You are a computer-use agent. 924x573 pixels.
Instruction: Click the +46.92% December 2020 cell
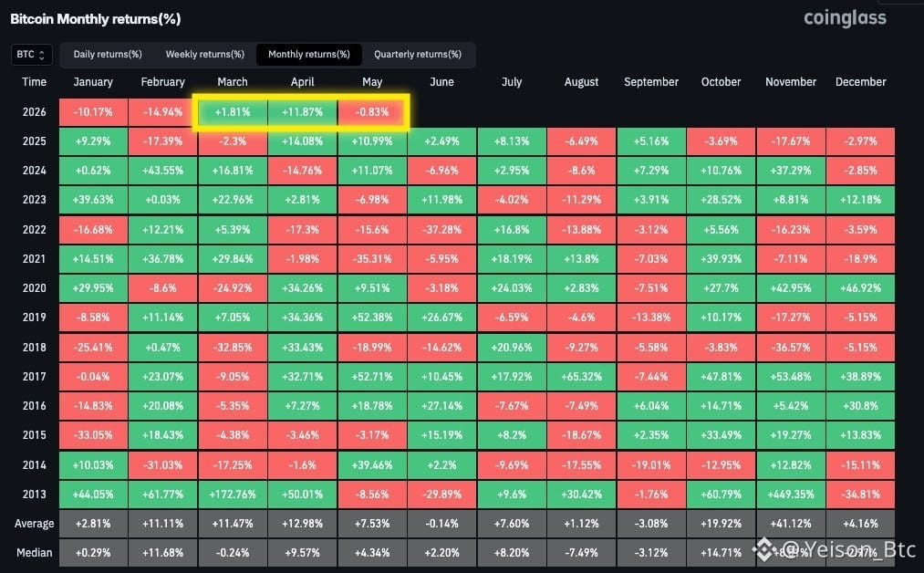point(860,288)
